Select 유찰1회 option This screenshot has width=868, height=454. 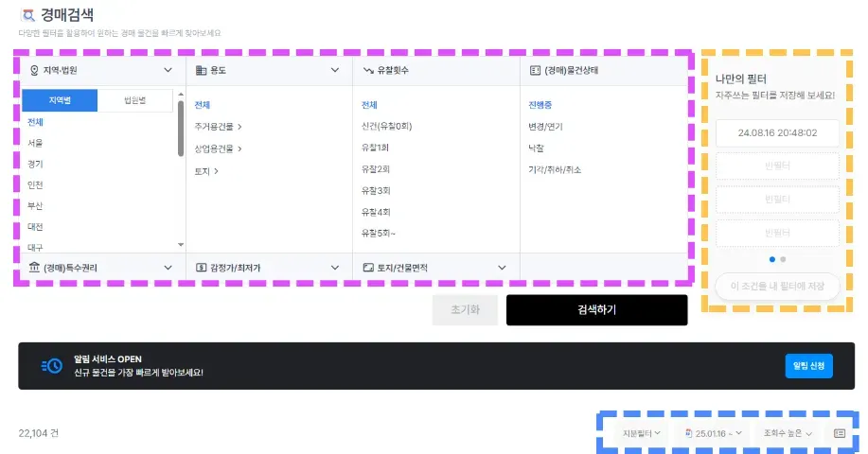pos(375,148)
